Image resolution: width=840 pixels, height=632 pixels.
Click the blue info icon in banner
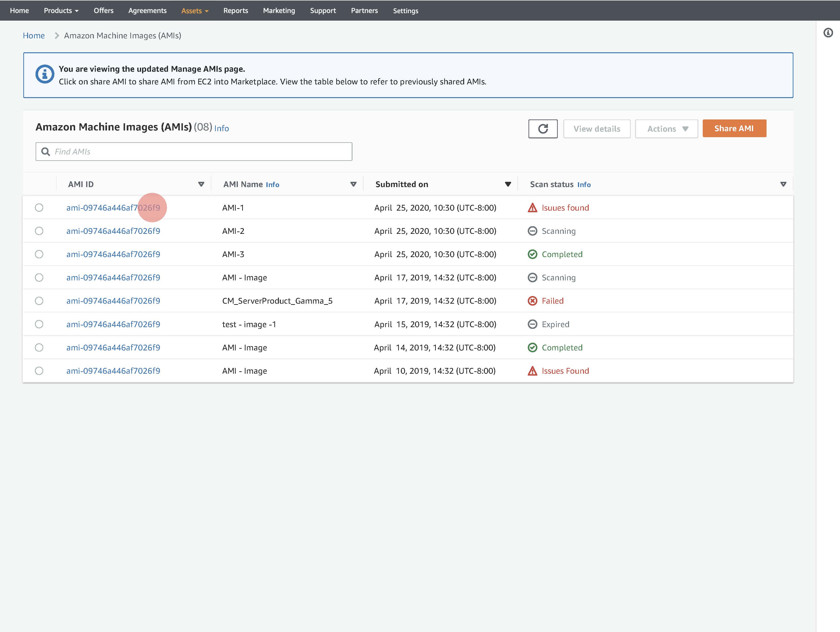(45, 74)
